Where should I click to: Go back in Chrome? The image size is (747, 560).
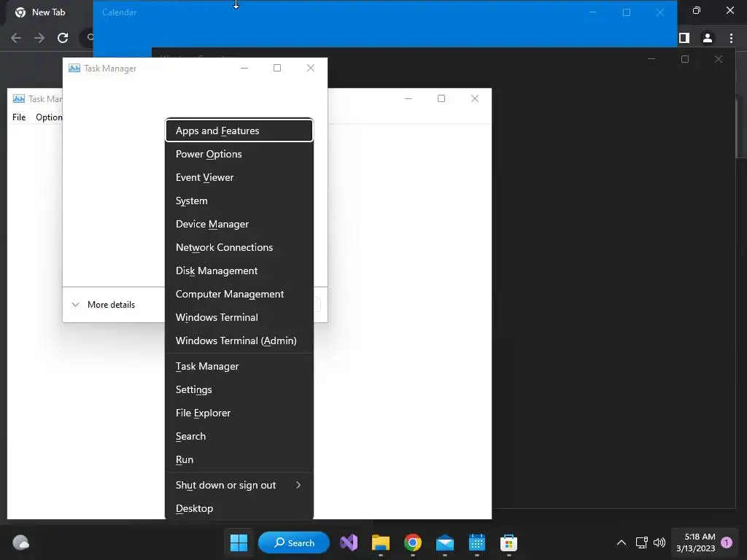coord(16,38)
